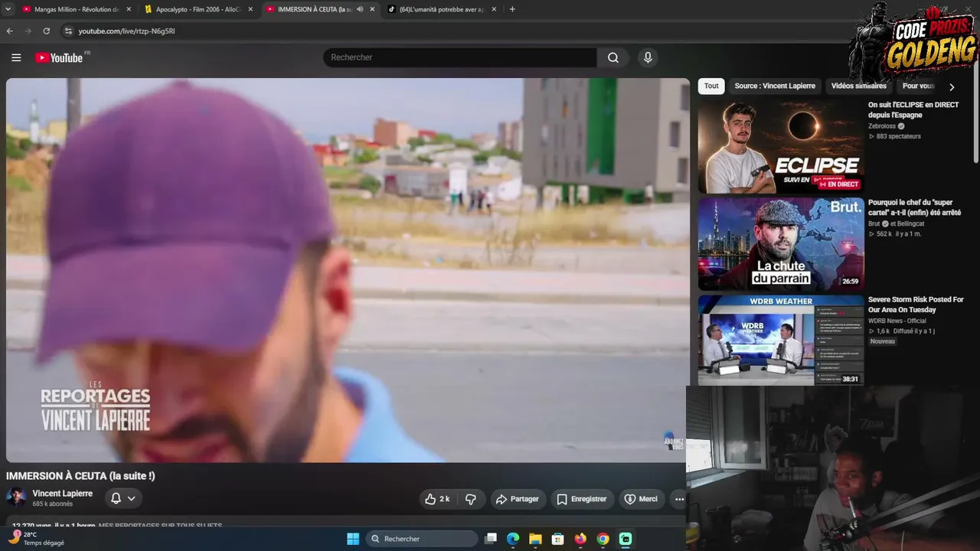Dislike the video with thumbs-down icon
Image resolution: width=980 pixels, height=551 pixels.
click(x=471, y=499)
